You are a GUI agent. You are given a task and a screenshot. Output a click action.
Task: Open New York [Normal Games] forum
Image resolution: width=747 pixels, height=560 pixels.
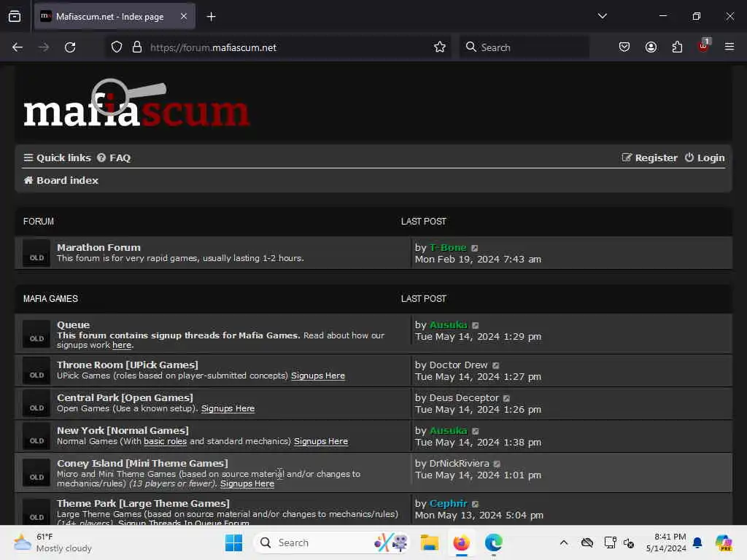123,430
